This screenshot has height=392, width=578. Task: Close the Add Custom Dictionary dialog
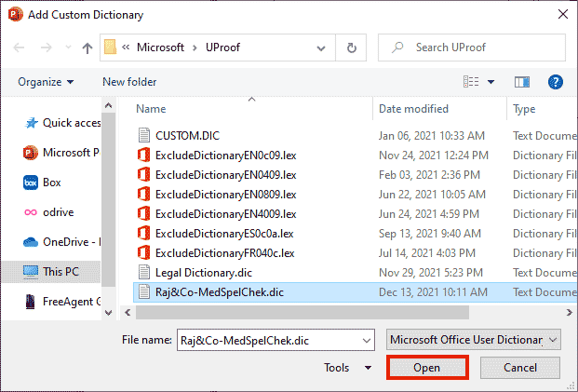point(563,14)
